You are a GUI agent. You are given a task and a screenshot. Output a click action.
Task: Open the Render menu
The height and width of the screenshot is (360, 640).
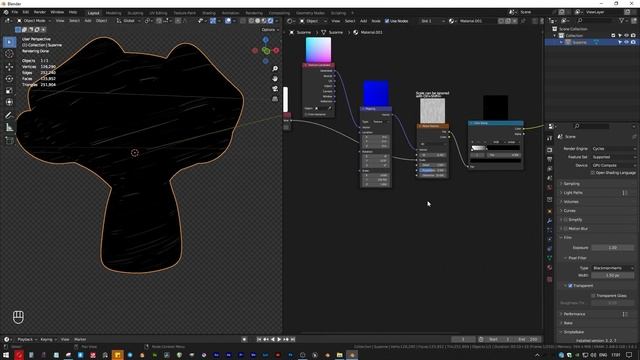[x=40, y=12]
